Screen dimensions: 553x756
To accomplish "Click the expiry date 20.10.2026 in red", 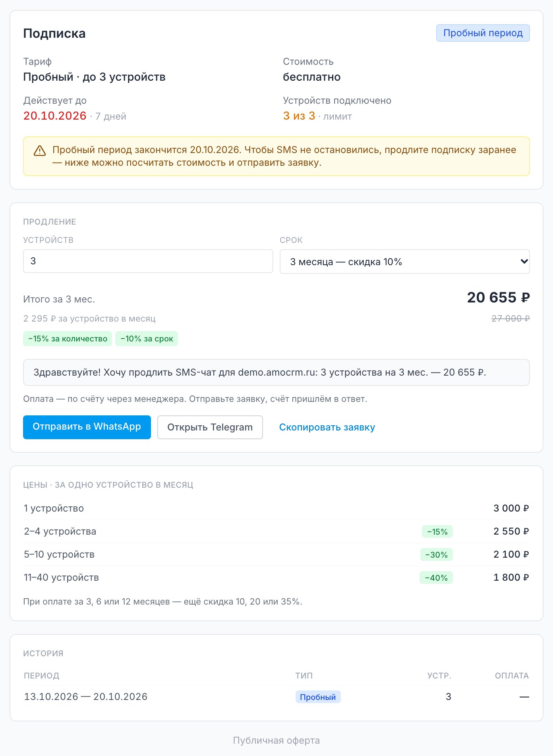I will click(x=55, y=116).
